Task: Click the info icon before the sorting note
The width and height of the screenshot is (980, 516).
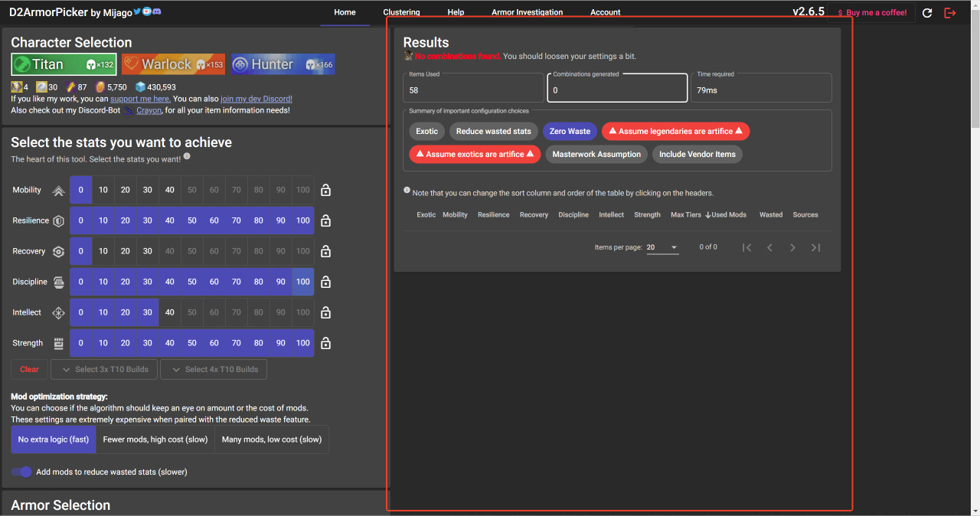Action: [x=407, y=191]
